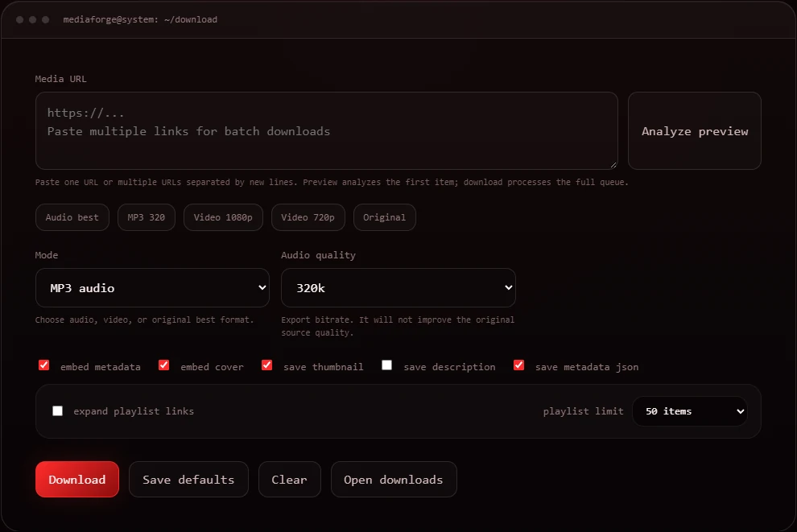Click the Clear button
Screen dimensions: 797x532
(x=290, y=479)
